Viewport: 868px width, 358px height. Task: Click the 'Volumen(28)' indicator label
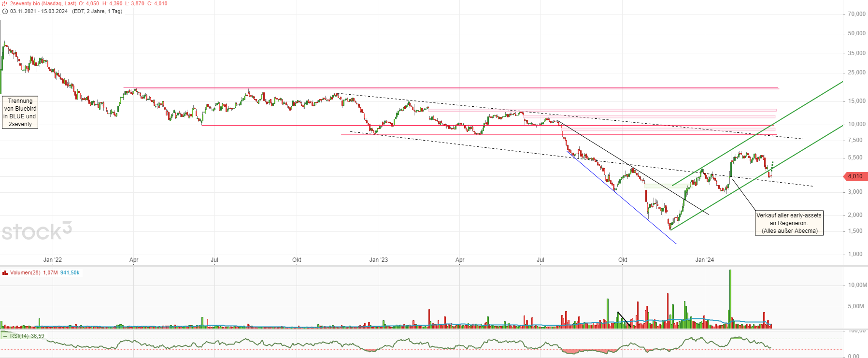point(25,273)
